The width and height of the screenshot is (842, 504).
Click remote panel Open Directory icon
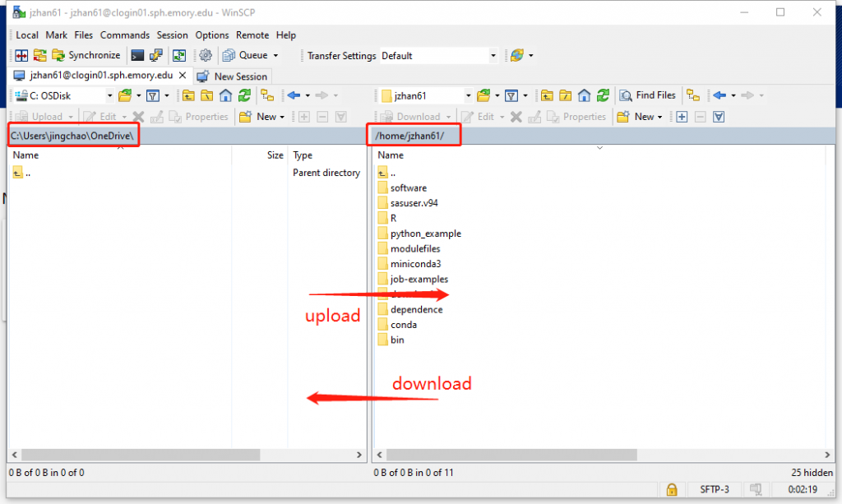coord(483,95)
